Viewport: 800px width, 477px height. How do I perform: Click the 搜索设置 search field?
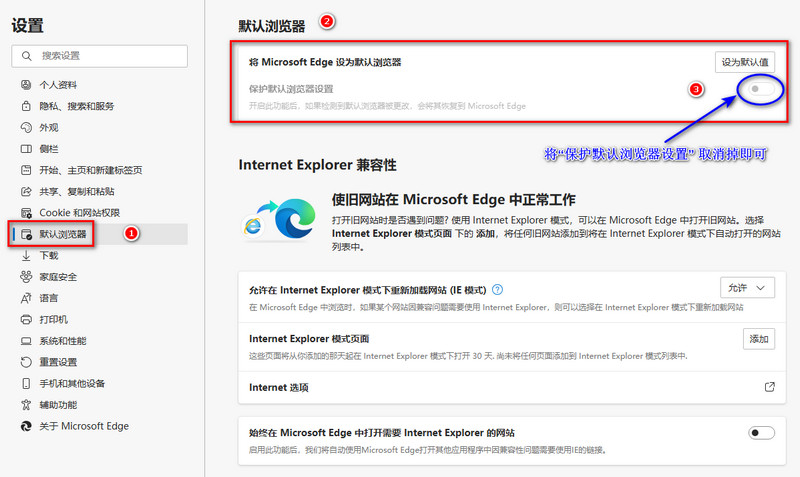point(100,54)
